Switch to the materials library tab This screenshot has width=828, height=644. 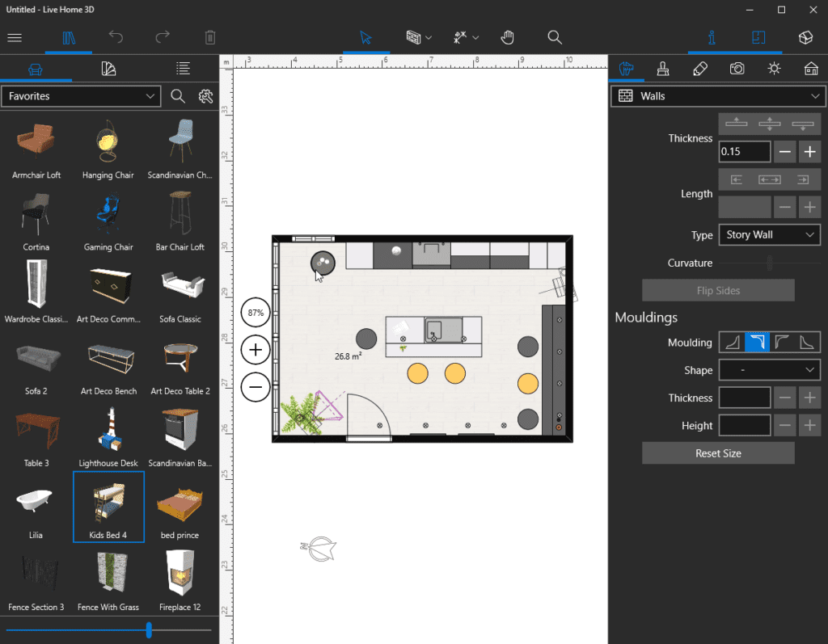click(x=108, y=69)
